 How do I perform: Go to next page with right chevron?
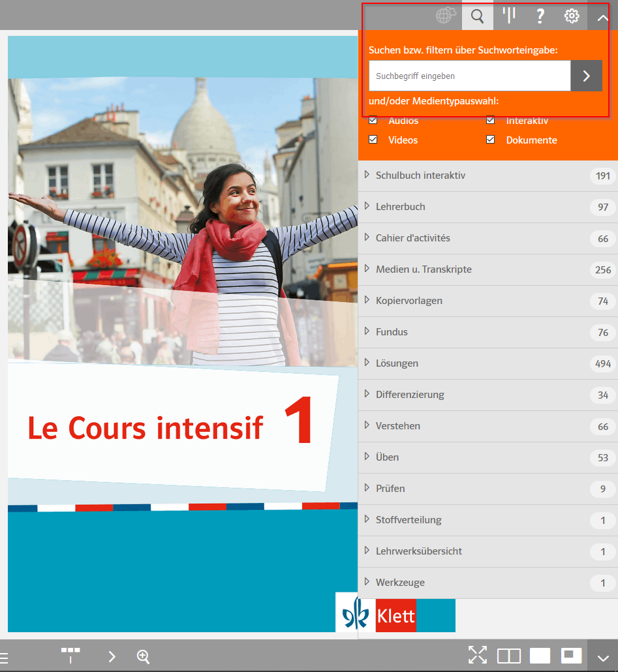[112, 656]
